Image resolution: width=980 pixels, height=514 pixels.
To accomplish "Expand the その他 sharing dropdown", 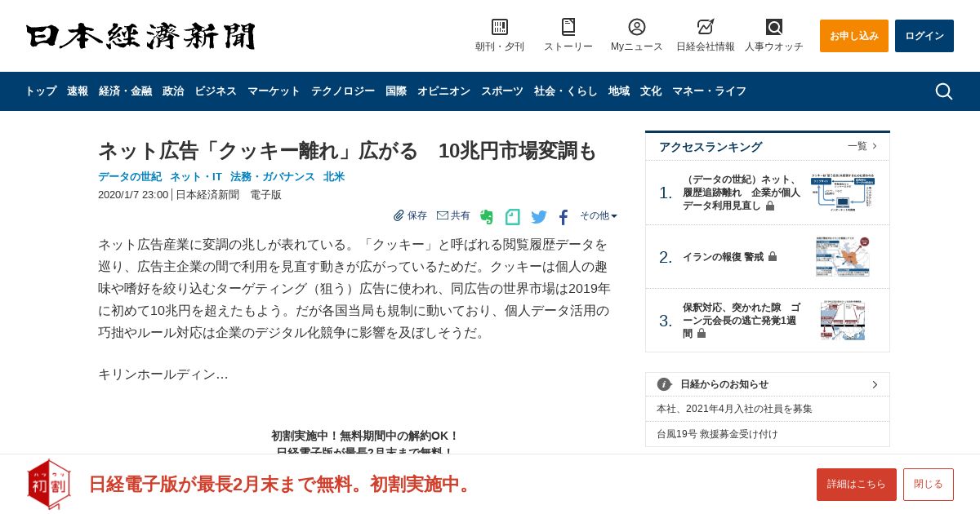I will [599, 215].
